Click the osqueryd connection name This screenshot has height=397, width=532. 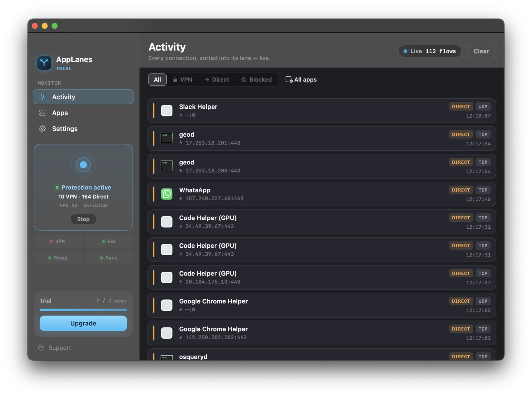(x=193, y=357)
